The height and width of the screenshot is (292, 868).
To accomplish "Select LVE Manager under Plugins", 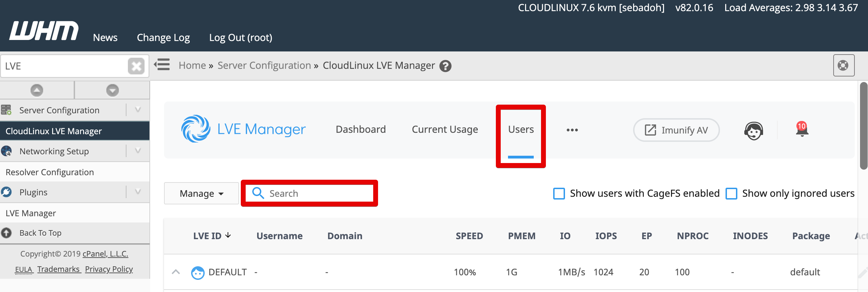I will coord(75,213).
